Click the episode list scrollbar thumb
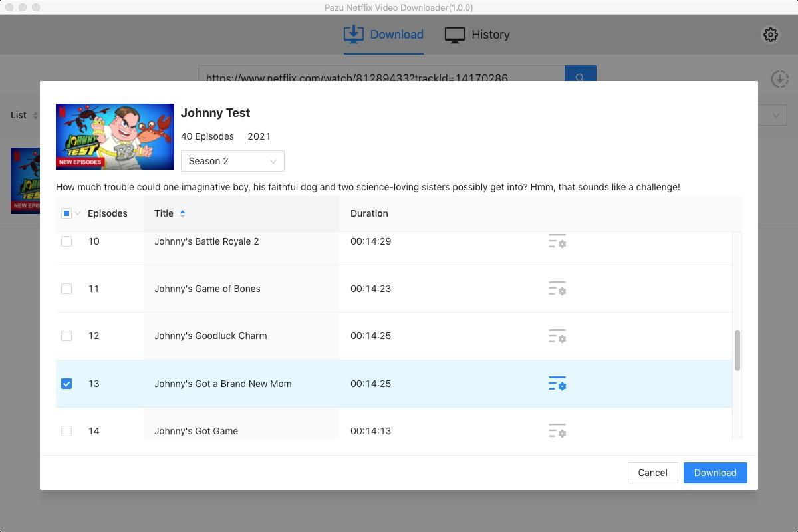 737,350
